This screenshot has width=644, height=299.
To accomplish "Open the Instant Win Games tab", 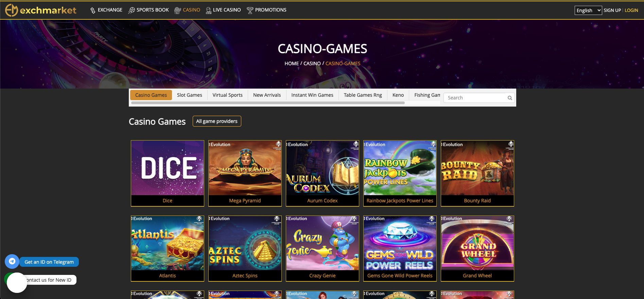I will (x=312, y=95).
